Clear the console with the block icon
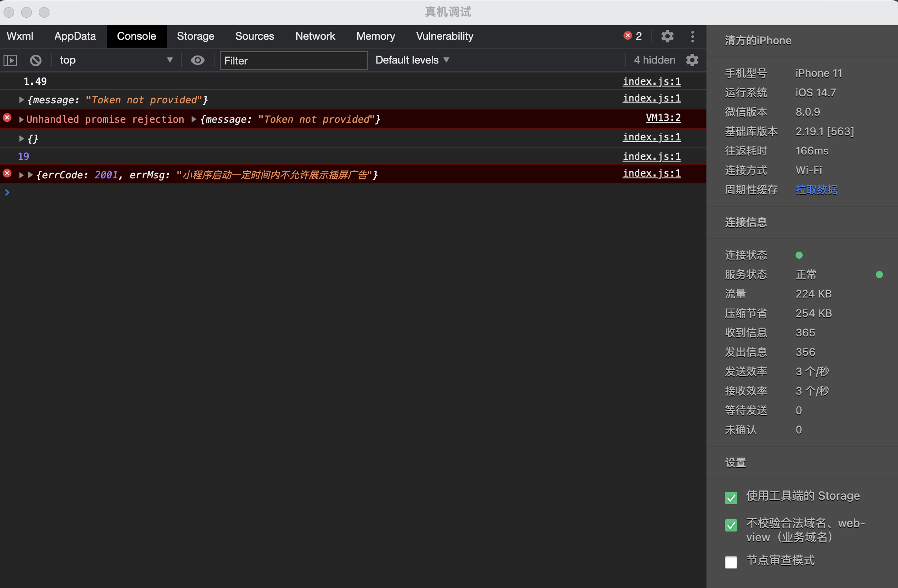898x588 pixels. click(36, 60)
